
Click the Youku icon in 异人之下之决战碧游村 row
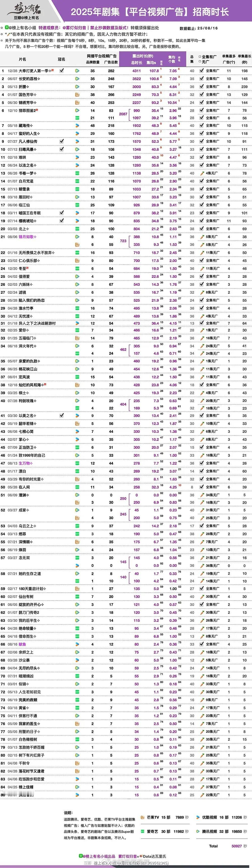pyautogui.click(x=77, y=323)
